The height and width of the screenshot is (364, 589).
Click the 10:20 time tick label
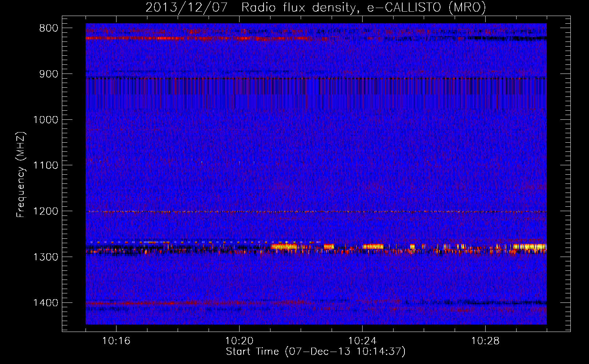tap(239, 341)
